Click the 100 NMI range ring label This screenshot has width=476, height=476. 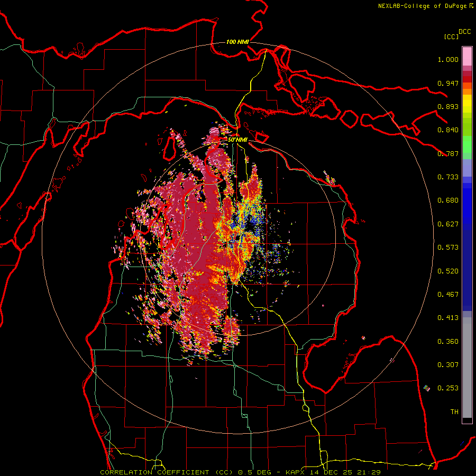[237, 42]
